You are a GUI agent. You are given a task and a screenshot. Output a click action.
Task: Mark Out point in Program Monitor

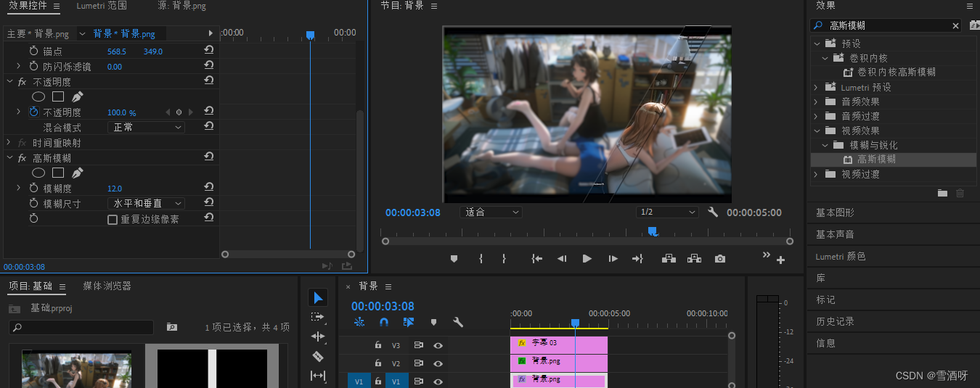coord(504,258)
